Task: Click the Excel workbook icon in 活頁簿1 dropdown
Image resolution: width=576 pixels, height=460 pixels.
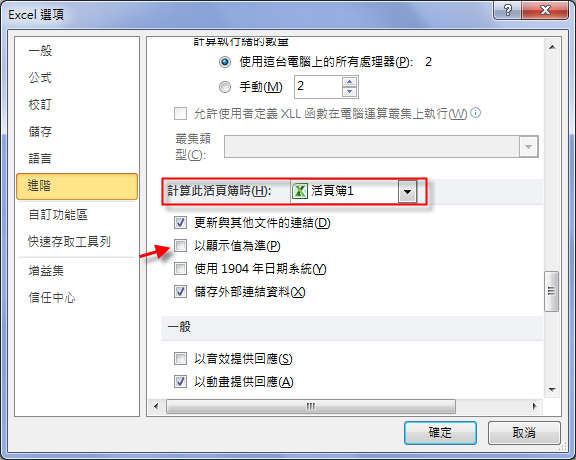Action: [300, 191]
